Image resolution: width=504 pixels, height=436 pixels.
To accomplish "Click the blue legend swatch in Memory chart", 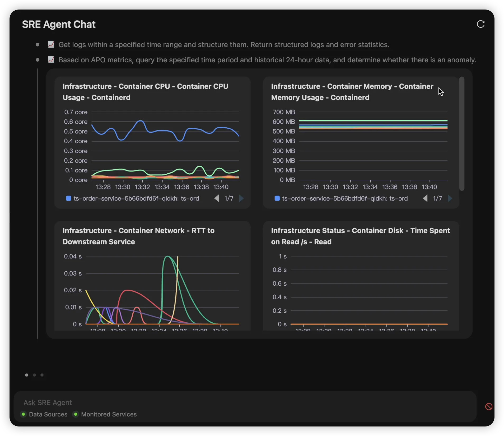I will pos(277,198).
